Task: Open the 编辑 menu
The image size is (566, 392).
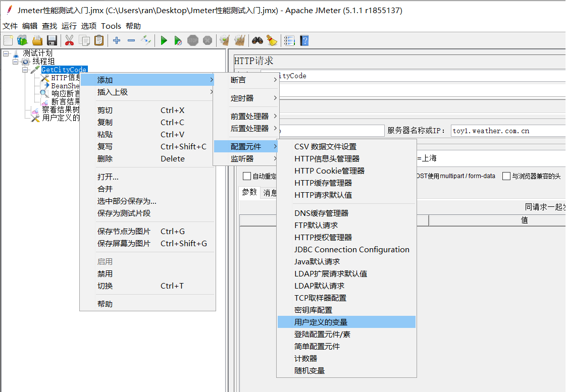Action: (x=30, y=26)
